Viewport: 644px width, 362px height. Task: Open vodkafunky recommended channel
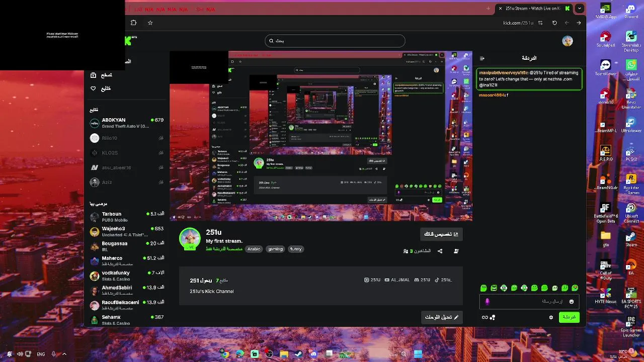(x=126, y=276)
